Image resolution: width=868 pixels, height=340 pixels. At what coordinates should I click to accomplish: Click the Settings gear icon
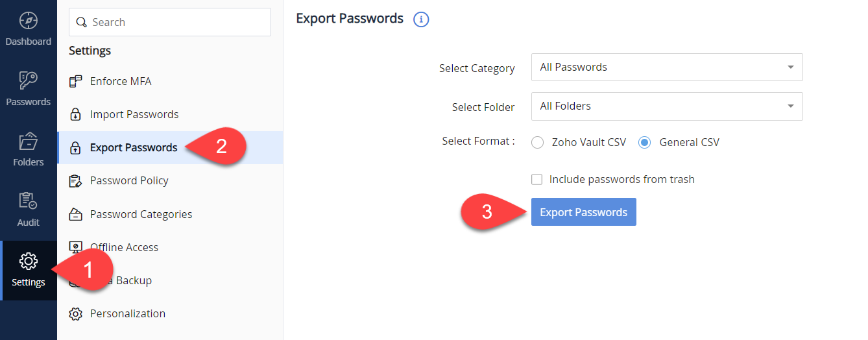[28, 261]
